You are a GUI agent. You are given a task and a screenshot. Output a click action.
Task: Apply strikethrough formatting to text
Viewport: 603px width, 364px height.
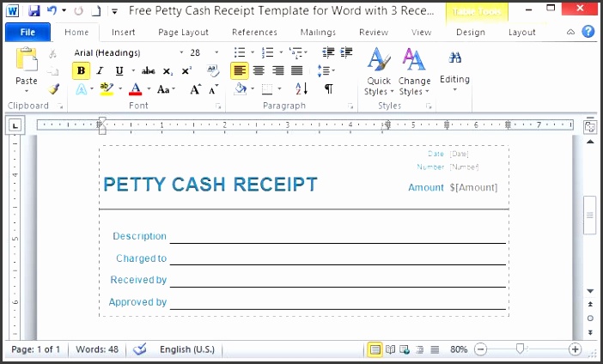pos(148,70)
